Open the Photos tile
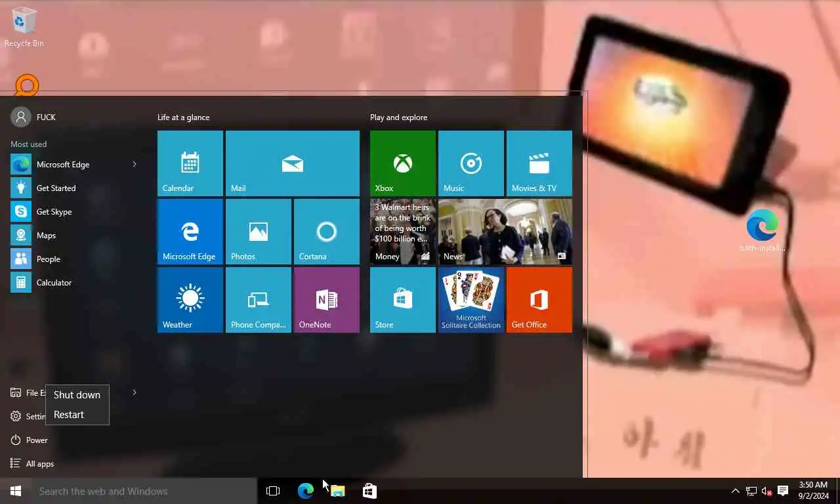 pos(259,232)
